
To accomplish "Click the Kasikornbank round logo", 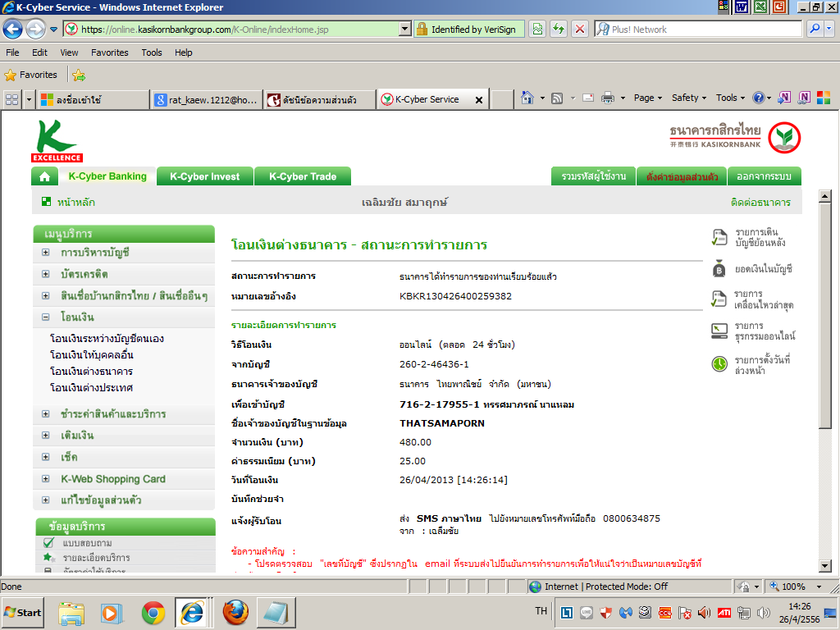I will (784, 138).
